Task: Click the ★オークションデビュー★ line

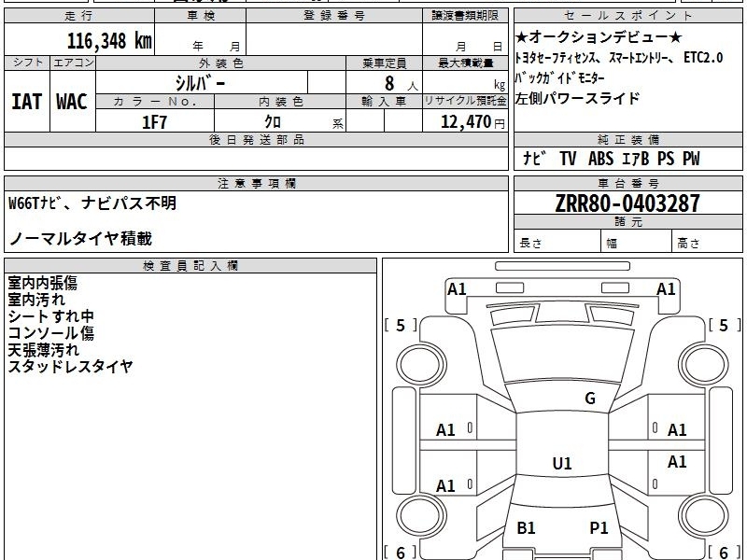Action: (599, 37)
